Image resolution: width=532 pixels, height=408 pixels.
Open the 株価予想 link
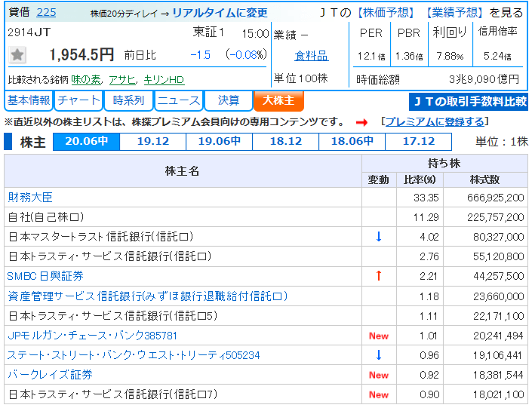386,13
